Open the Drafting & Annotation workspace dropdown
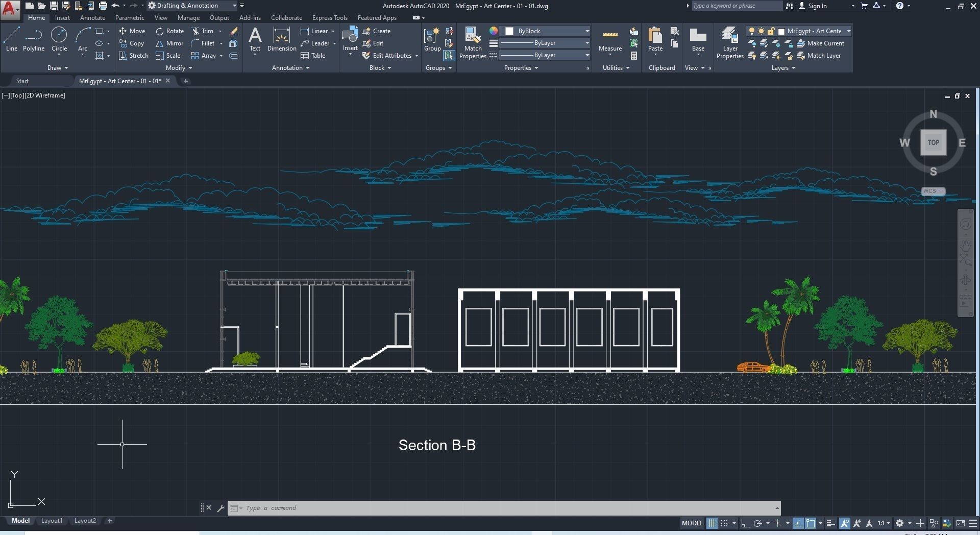This screenshot has height=535, width=980. tap(191, 6)
